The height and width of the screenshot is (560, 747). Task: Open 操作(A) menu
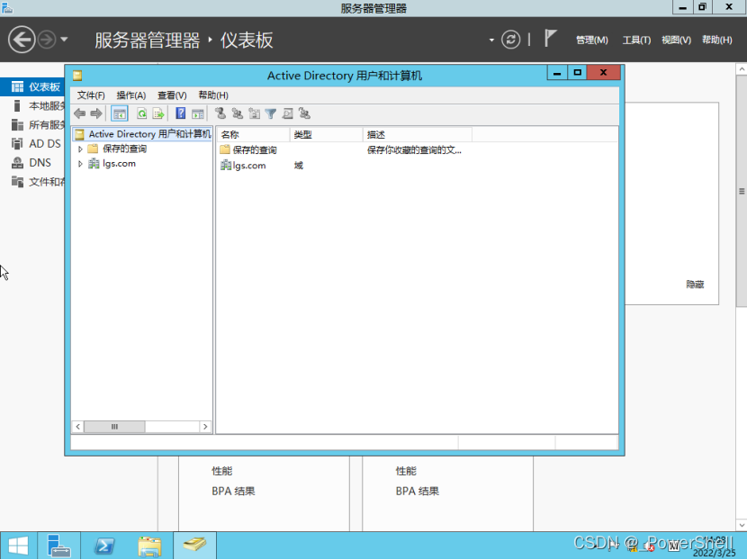[x=131, y=95]
